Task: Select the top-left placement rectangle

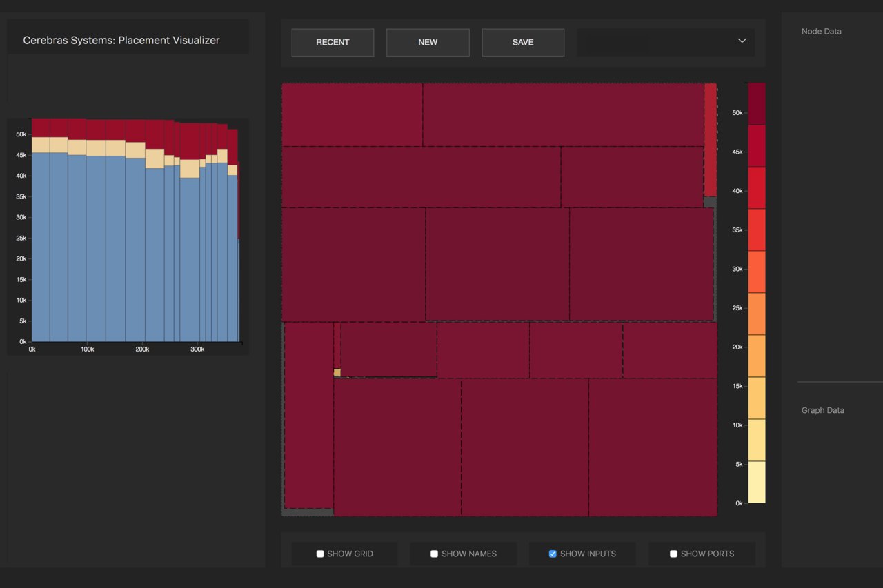Action: [352, 114]
